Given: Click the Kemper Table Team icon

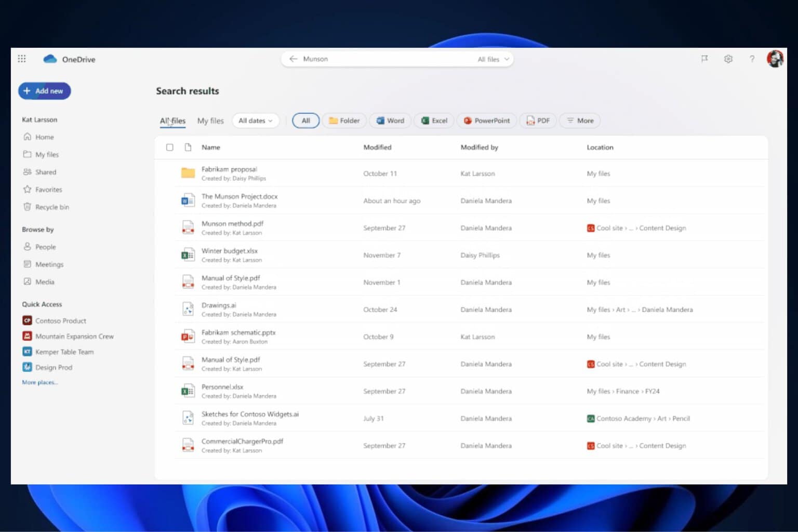Looking at the screenshot, I should pos(27,352).
